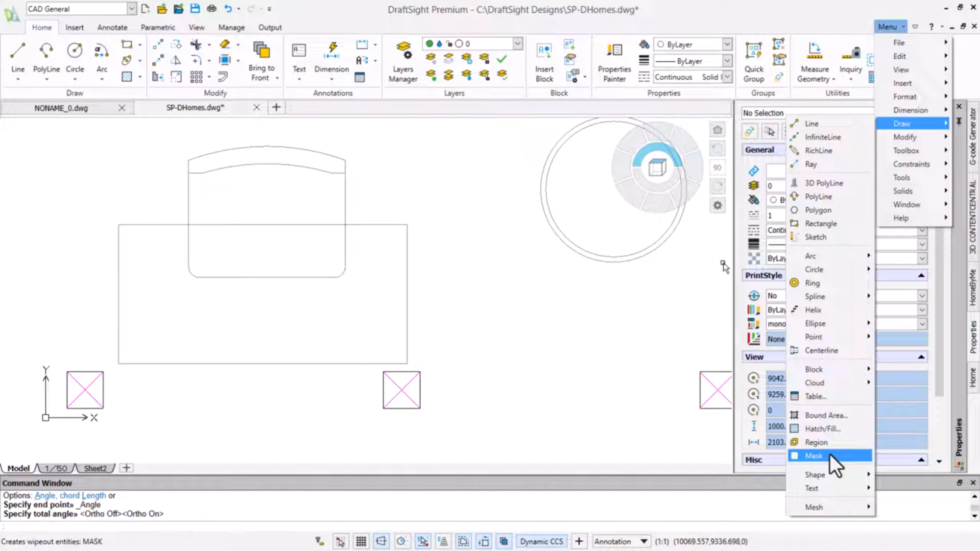Select the Insert Block tool
The width and height of the screenshot is (980, 551).
[544, 61]
